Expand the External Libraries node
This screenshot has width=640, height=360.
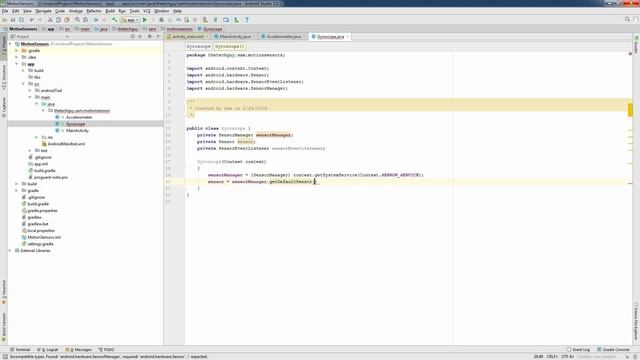click(11, 251)
